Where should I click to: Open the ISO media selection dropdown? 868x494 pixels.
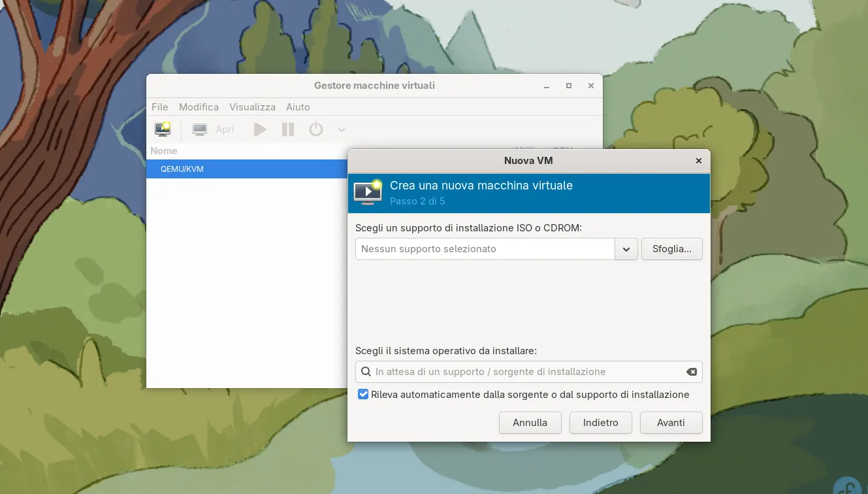coord(626,249)
